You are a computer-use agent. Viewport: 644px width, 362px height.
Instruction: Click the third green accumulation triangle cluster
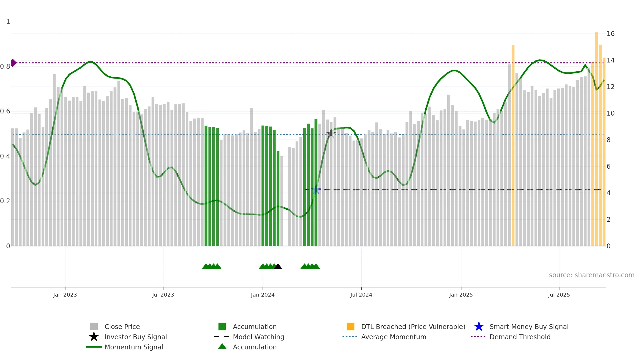coord(310,266)
